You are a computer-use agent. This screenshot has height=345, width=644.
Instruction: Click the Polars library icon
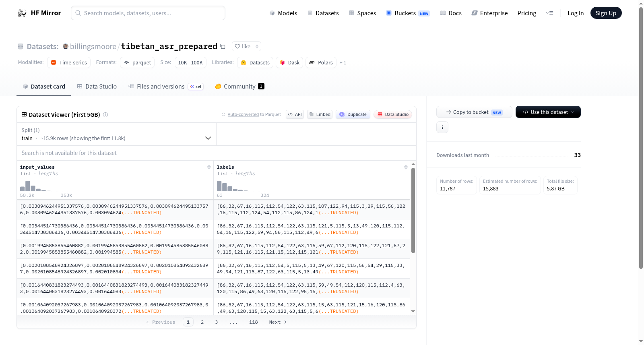tap(312, 62)
